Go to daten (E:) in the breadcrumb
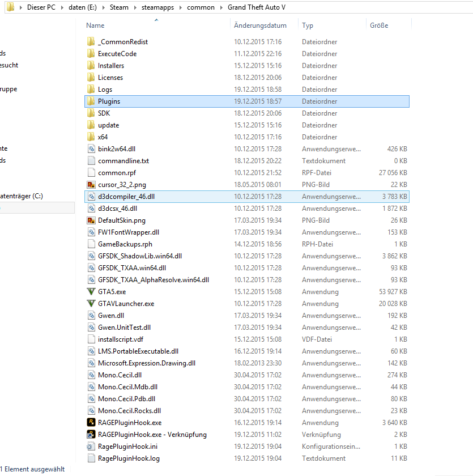The height and width of the screenshot is (476, 473). point(83,7)
